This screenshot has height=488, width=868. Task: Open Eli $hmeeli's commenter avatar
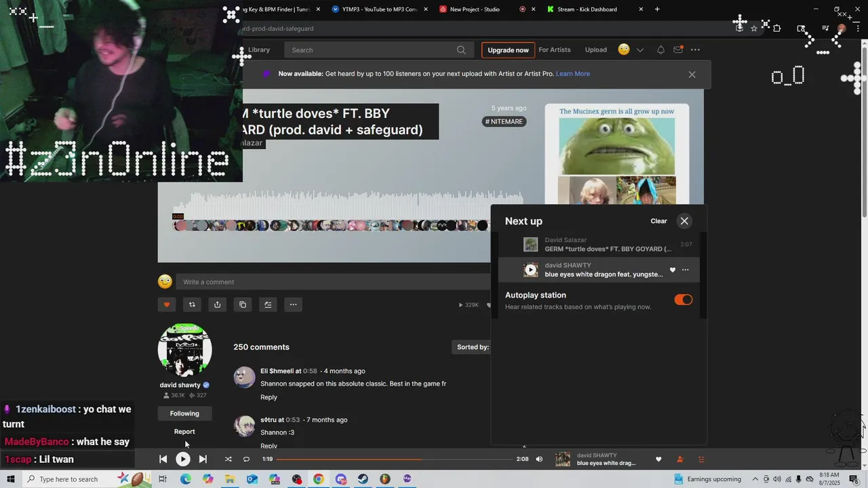(244, 377)
